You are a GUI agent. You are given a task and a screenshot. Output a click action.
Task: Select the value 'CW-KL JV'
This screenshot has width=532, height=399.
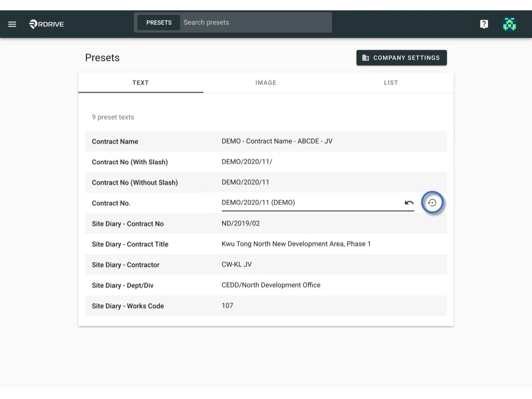[x=236, y=264]
